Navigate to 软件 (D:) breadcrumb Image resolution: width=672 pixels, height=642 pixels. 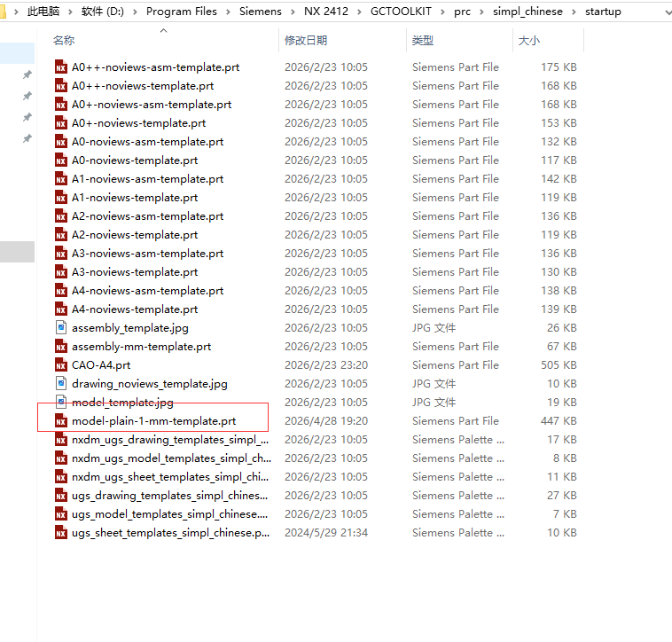pyautogui.click(x=103, y=12)
